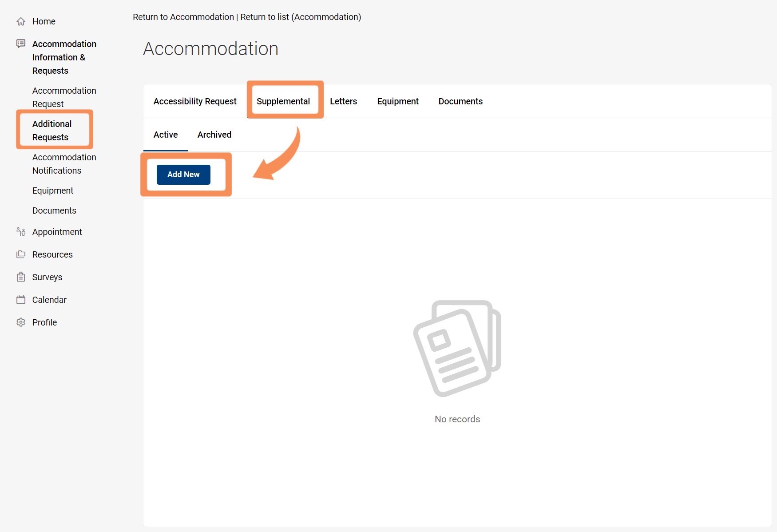Click the Resources folder icon

pyautogui.click(x=21, y=254)
